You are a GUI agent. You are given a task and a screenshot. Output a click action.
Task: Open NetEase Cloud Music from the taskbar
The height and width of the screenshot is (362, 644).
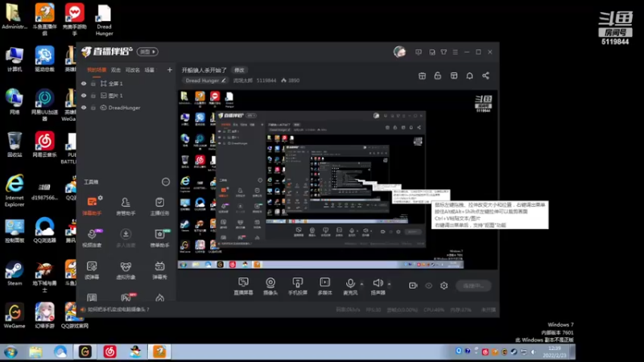[x=109, y=352]
